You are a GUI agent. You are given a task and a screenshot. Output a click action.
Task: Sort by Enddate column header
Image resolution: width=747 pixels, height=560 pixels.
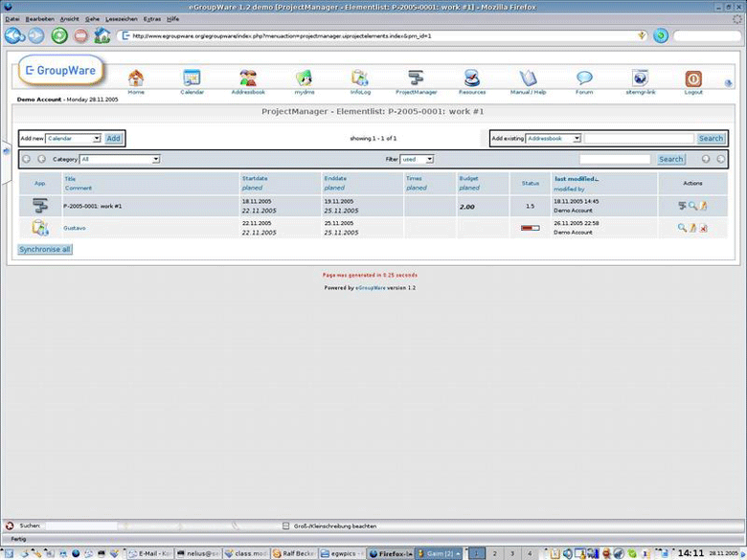pos(335,179)
